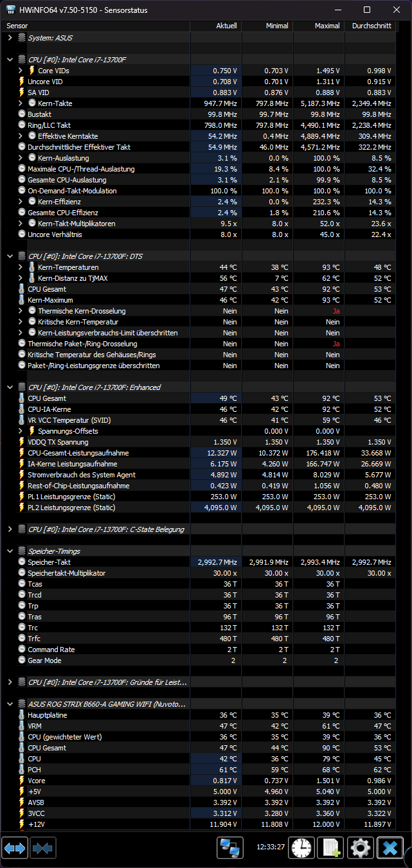
Task: Click the 12:33:27 elapsed time display
Action: [x=270, y=847]
